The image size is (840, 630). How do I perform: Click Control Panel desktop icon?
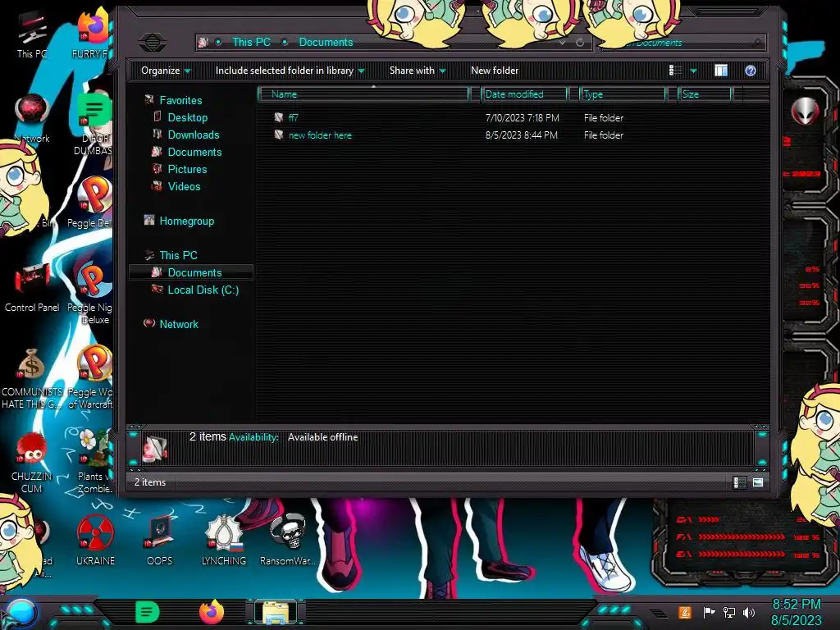pyautogui.click(x=32, y=286)
